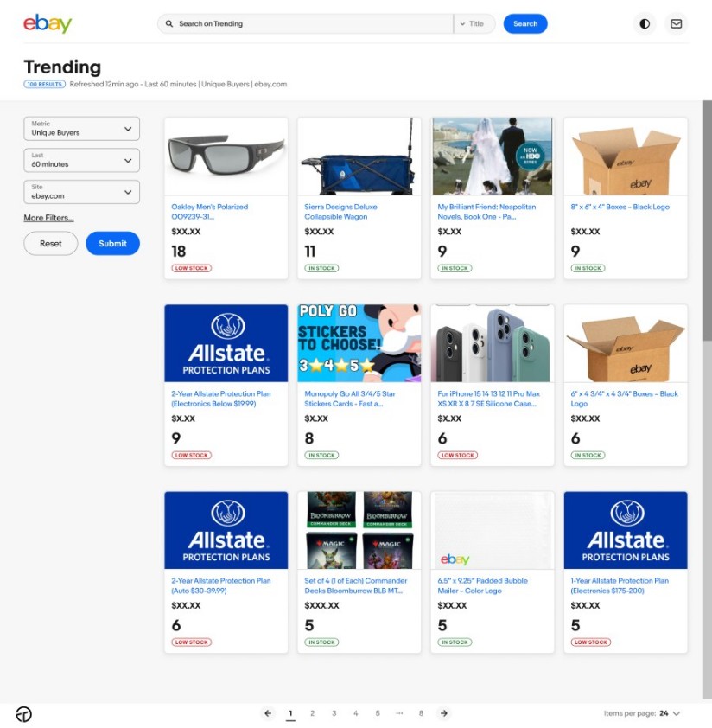Image resolution: width=712 pixels, height=728 pixels.
Task: Select page 1 in pagination
Action: pos(290,713)
